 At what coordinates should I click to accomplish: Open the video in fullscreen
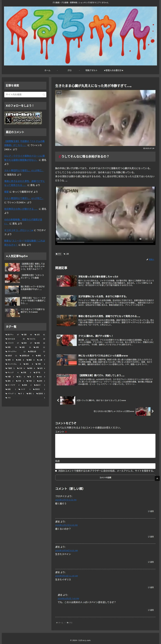[x=146, y=239]
